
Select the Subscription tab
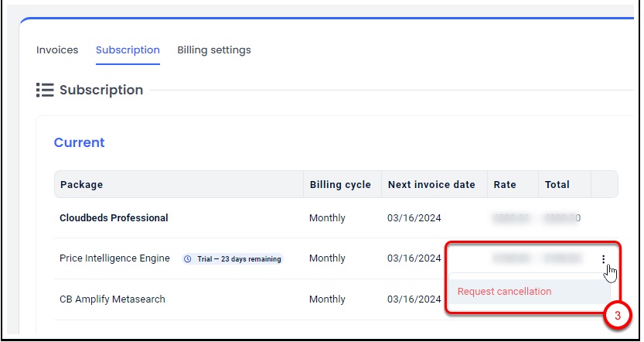pos(128,50)
